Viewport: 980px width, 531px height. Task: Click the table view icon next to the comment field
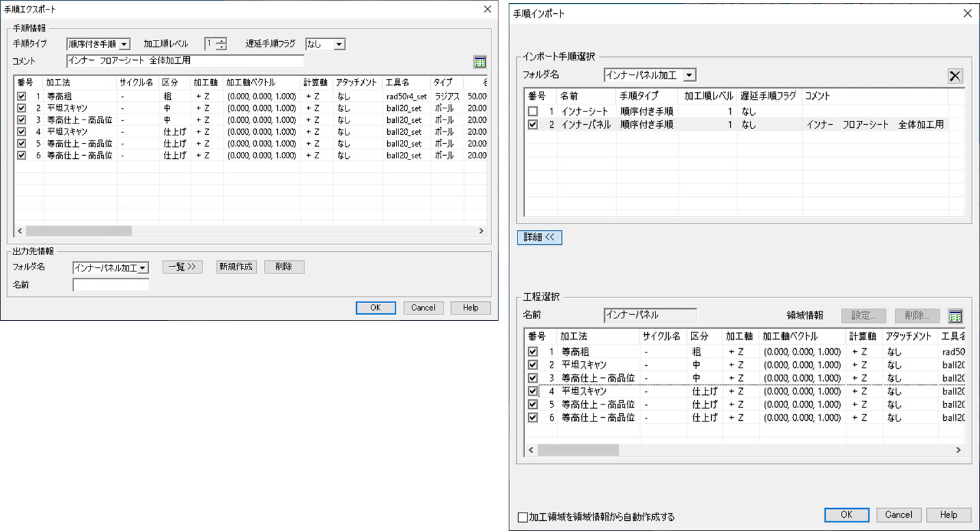(x=480, y=61)
